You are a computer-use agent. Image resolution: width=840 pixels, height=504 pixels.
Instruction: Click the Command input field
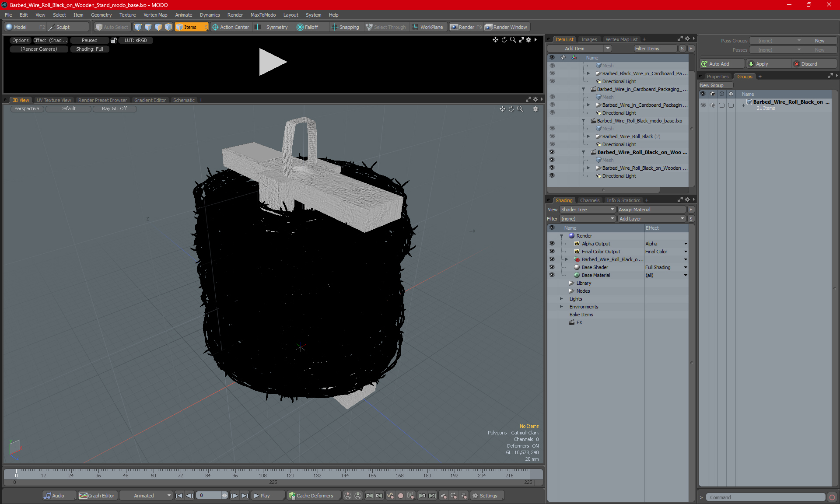click(766, 497)
